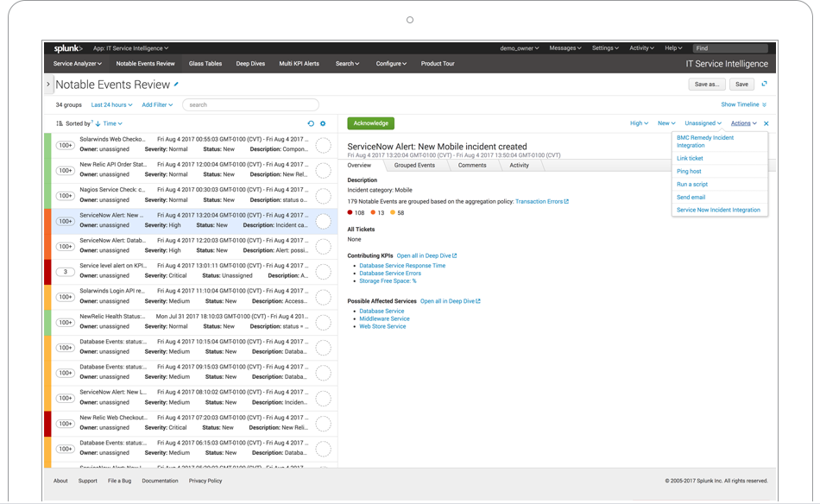Open Documentation footer link

pyautogui.click(x=160, y=481)
